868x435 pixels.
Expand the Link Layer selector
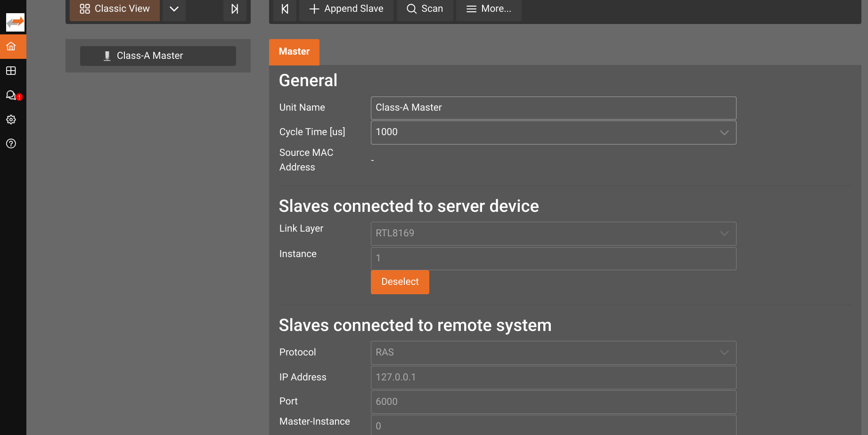[x=724, y=234]
